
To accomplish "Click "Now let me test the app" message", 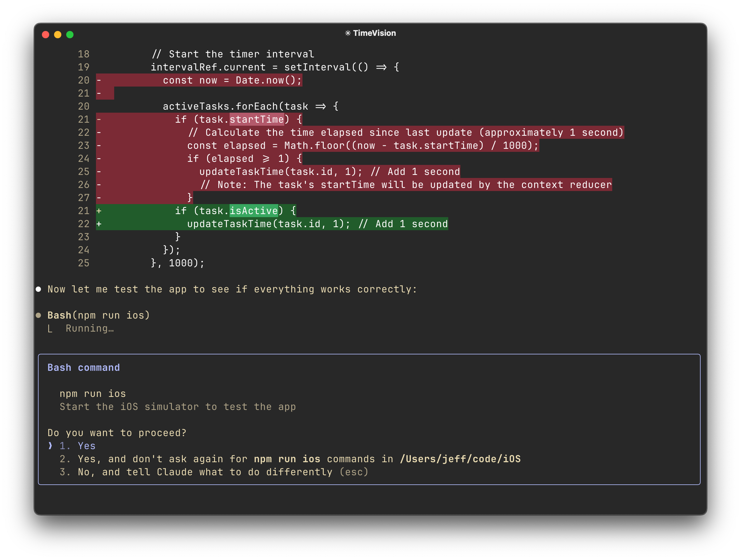I will click(x=232, y=289).
